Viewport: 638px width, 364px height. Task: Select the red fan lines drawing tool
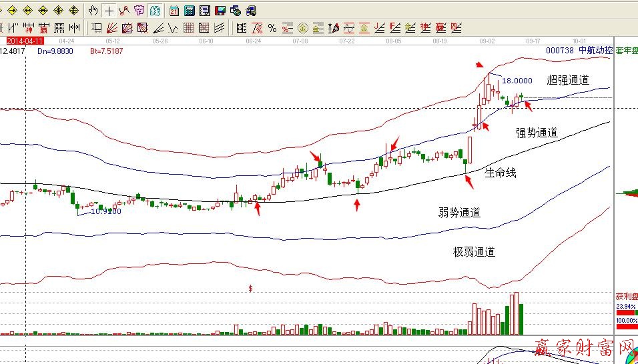tap(111, 28)
